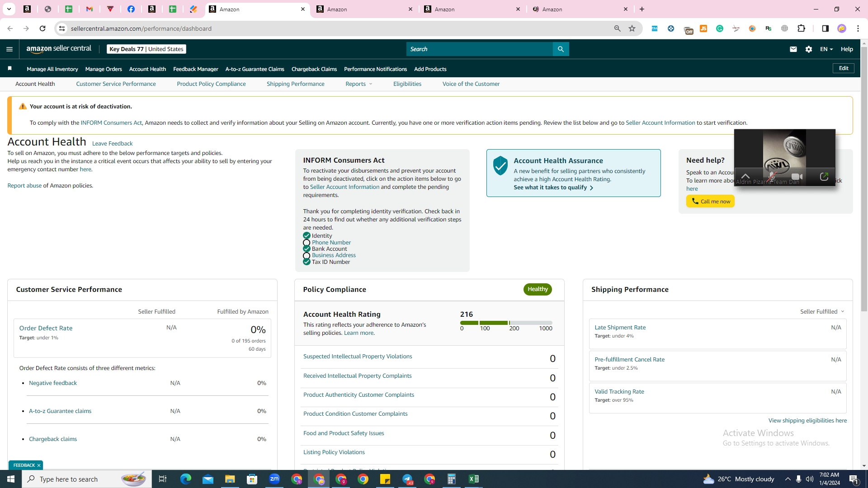Open the Key Deals 77 United States selector
Screen dimensions: 868x488
click(146, 49)
